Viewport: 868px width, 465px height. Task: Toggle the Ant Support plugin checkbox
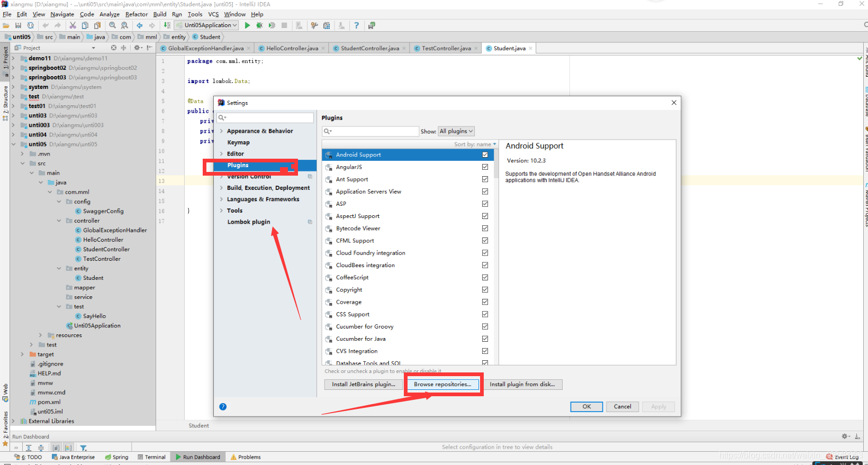[x=485, y=179]
